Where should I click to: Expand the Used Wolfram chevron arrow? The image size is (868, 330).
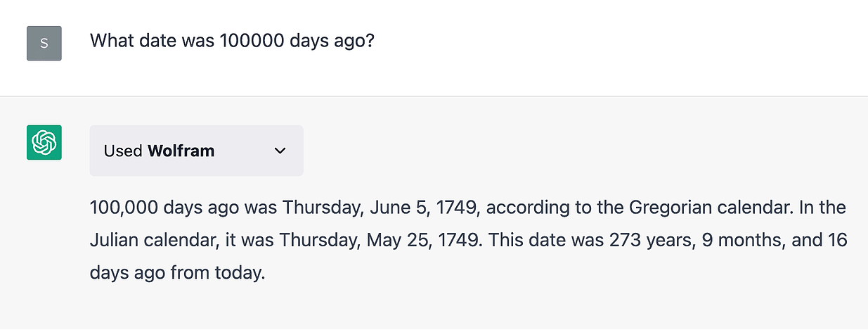click(280, 151)
